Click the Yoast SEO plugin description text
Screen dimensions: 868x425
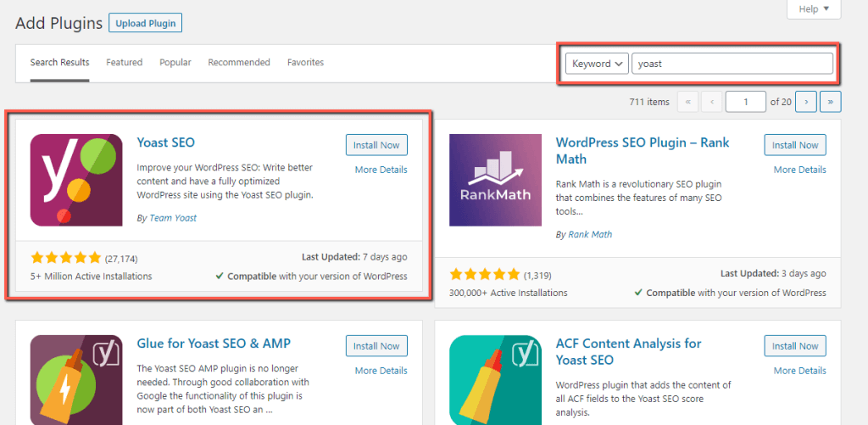click(x=225, y=182)
